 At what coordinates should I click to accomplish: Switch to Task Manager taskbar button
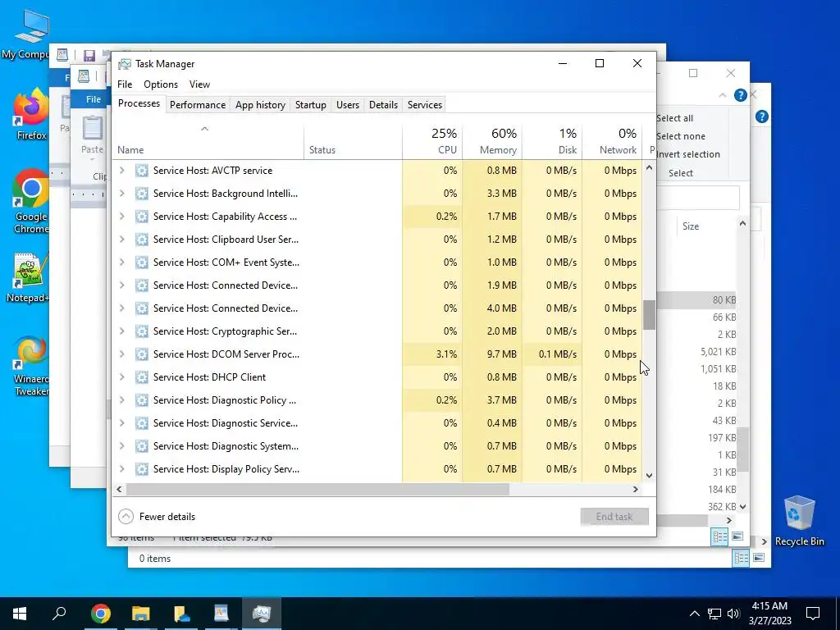click(262, 613)
